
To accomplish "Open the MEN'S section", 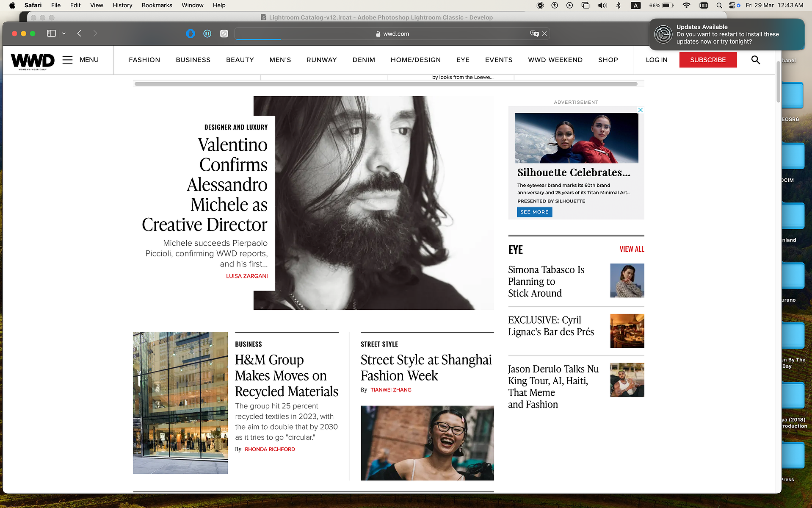I will [280, 60].
